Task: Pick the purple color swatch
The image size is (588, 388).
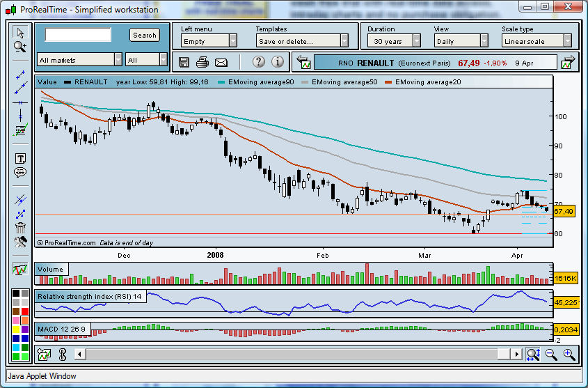Action: (x=25, y=329)
